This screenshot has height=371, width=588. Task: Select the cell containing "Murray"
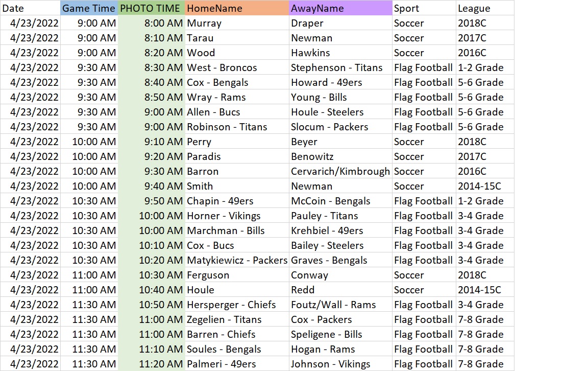point(236,23)
